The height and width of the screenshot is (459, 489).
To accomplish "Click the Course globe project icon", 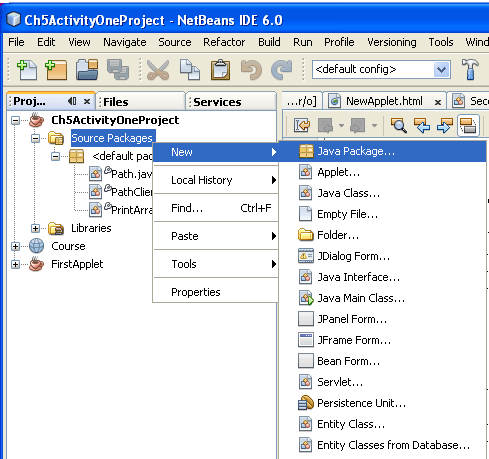I will 36,246.
